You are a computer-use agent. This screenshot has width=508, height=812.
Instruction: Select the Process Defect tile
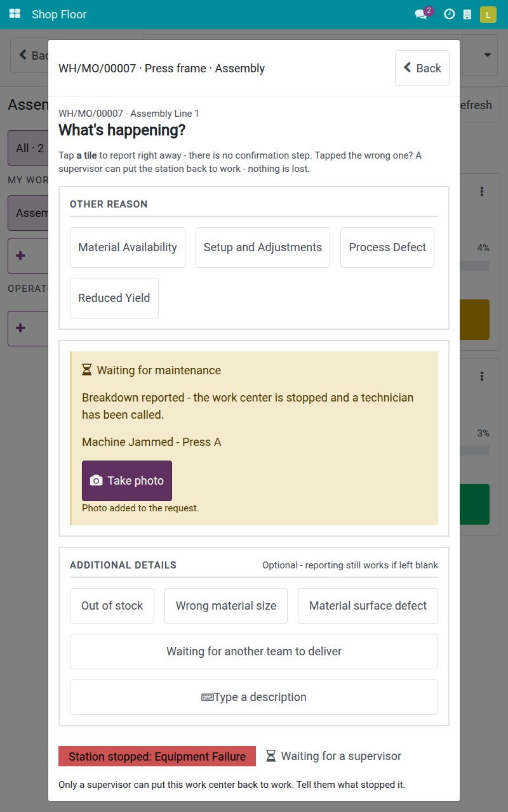coord(387,247)
